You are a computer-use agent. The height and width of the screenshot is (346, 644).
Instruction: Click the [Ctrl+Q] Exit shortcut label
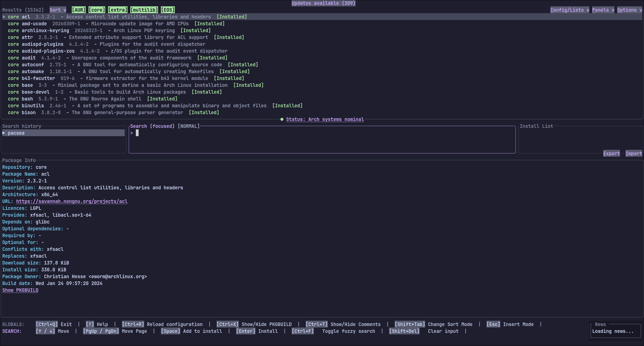pyautogui.click(x=54, y=324)
